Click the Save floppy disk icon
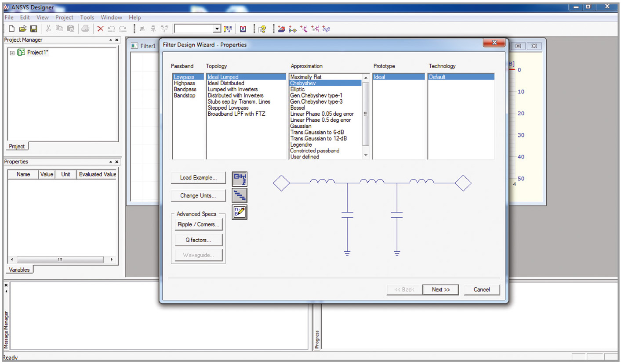621x364 pixels. tap(33, 29)
